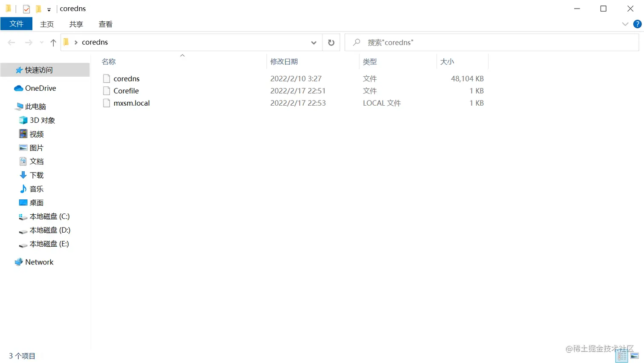Select the coredns file
The width and height of the screenshot is (644, 363).
point(126,79)
